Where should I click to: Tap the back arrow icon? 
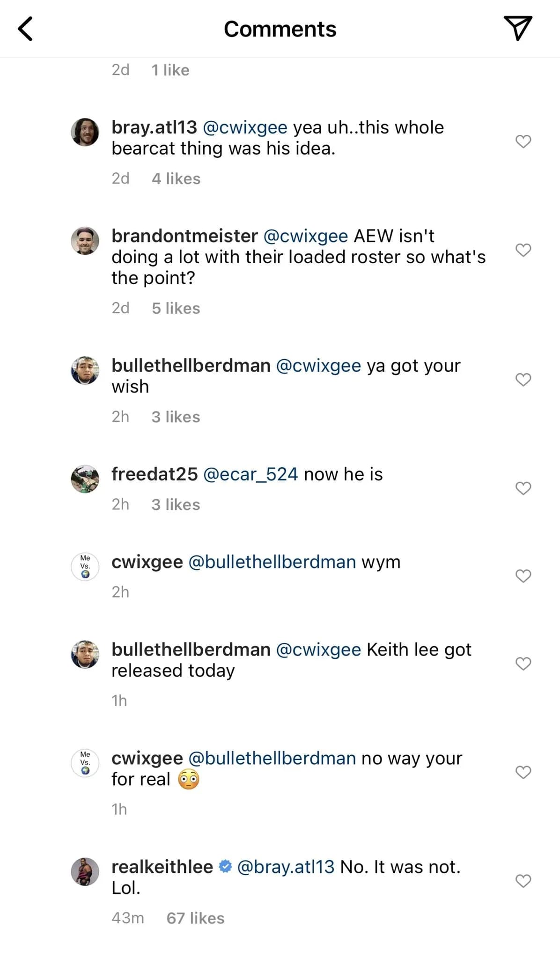[25, 29]
